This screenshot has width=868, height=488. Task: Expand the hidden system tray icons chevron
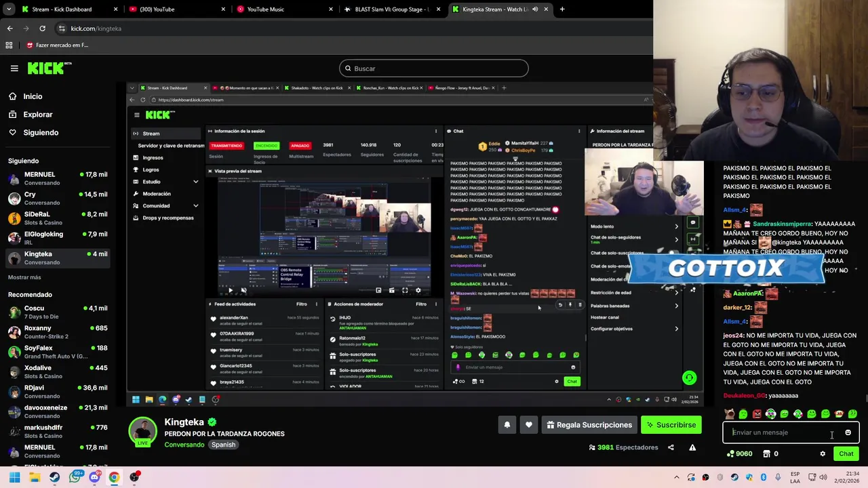(676, 478)
